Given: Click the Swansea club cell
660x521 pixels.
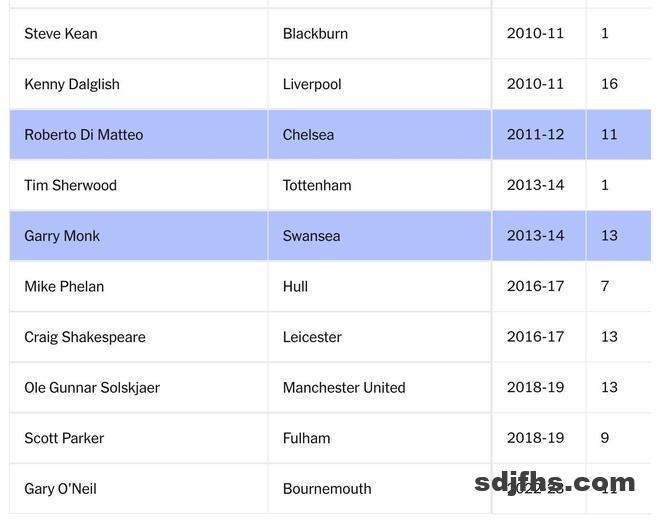Looking at the screenshot, I should click(x=311, y=236).
